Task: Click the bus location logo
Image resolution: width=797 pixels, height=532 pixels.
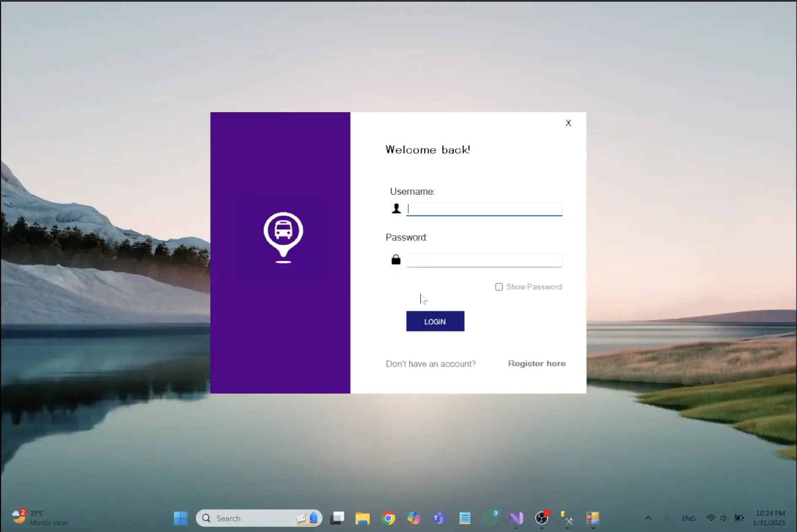Action: pos(283,237)
